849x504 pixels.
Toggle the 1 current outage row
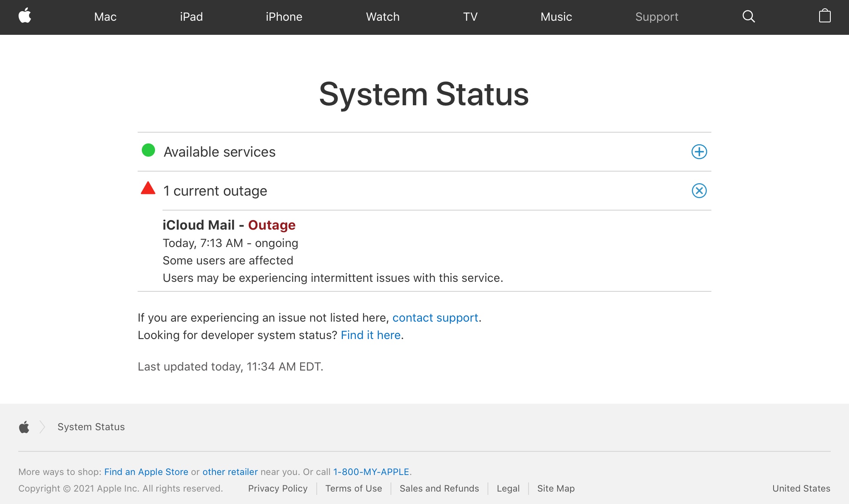coord(216,191)
